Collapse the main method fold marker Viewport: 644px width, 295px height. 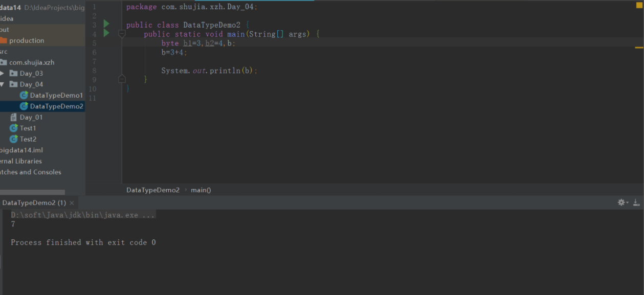[122, 34]
